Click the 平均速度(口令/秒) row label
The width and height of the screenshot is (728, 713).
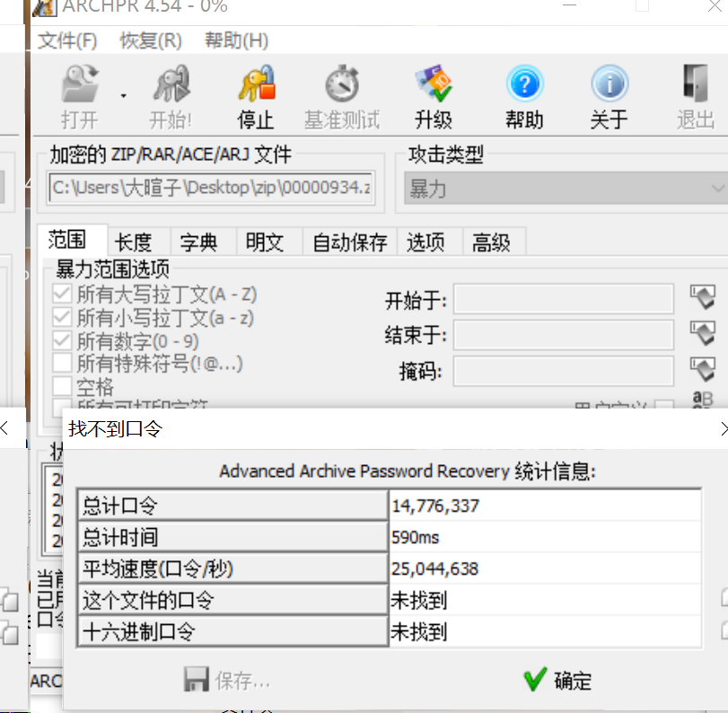click(x=233, y=568)
